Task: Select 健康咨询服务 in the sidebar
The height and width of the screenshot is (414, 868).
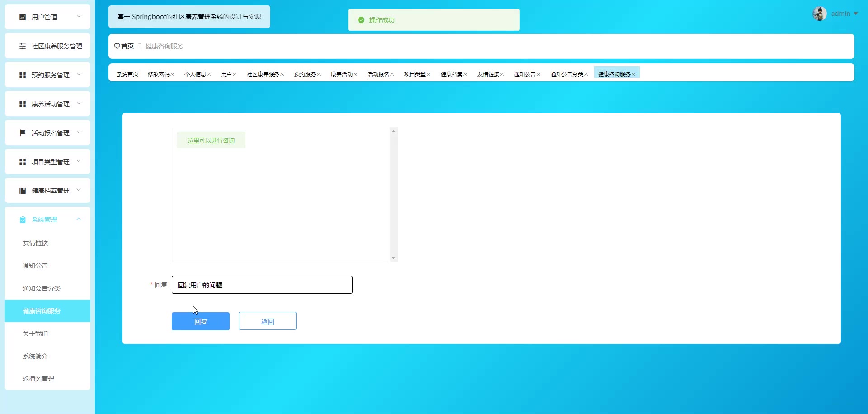Action: [x=47, y=311]
